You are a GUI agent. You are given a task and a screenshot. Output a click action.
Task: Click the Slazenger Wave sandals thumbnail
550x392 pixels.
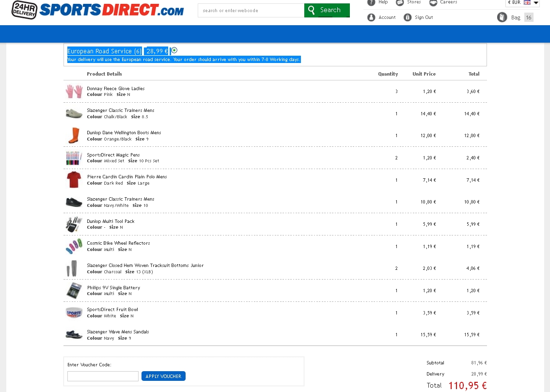pyautogui.click(x=74, y=334)
